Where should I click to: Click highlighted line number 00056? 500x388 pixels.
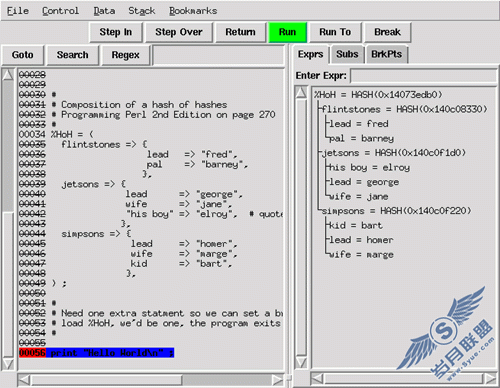32,353
